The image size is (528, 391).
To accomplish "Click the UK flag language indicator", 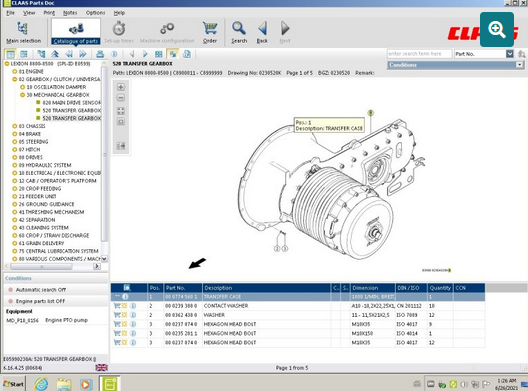I will (101, 367).
